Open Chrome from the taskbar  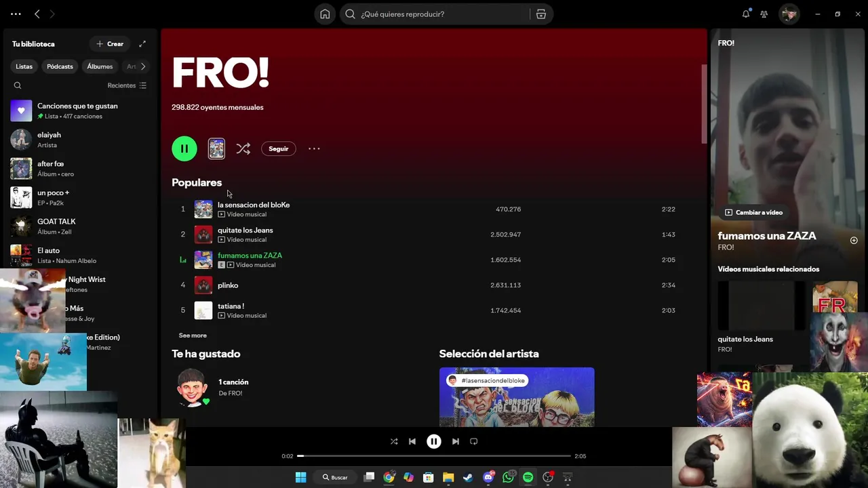pos(389,477)
